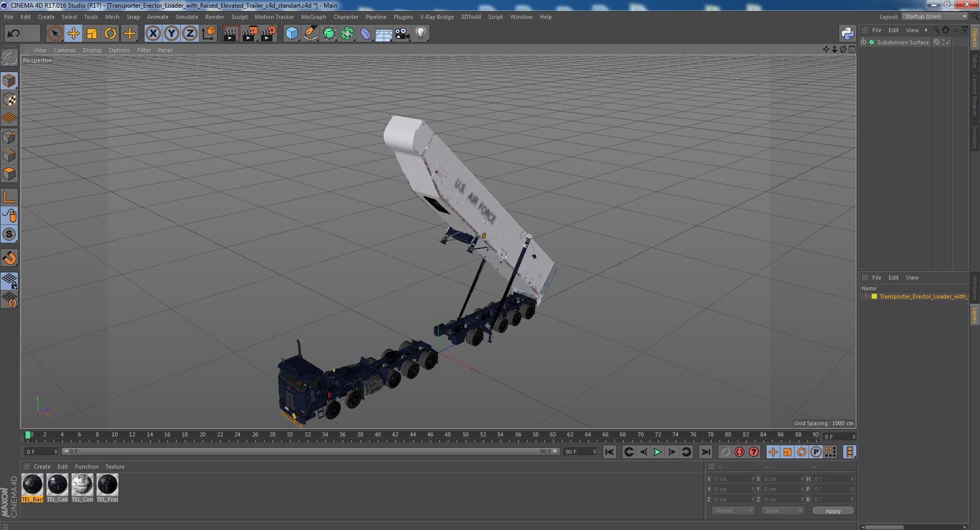
Task: Select TEL_Con material thumbnail
Action: 82,488
